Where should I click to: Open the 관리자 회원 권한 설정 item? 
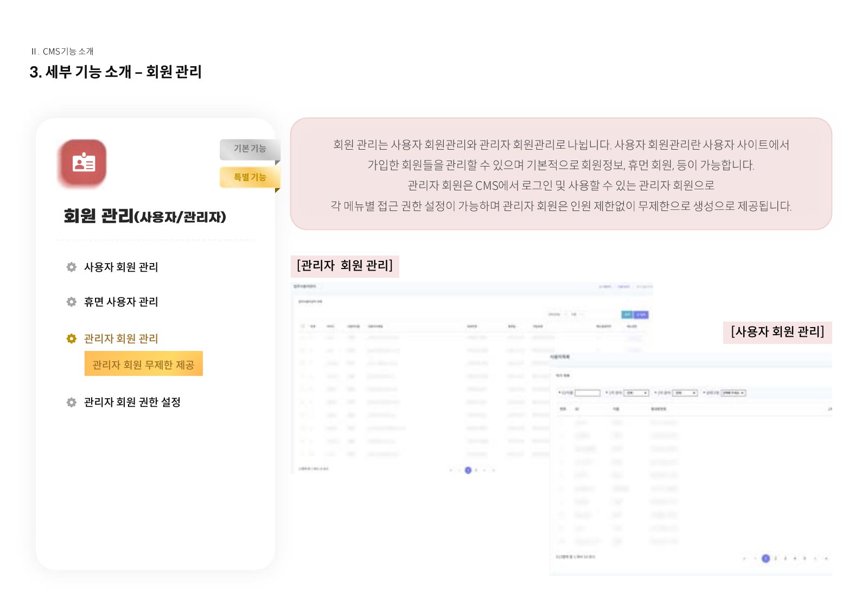point(132,402)
